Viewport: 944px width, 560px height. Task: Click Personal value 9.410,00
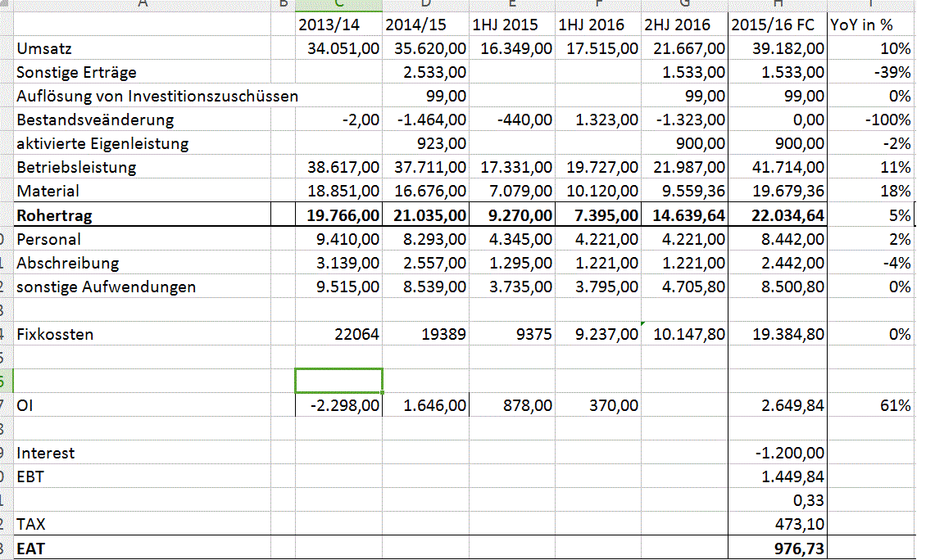pos(338,239)
